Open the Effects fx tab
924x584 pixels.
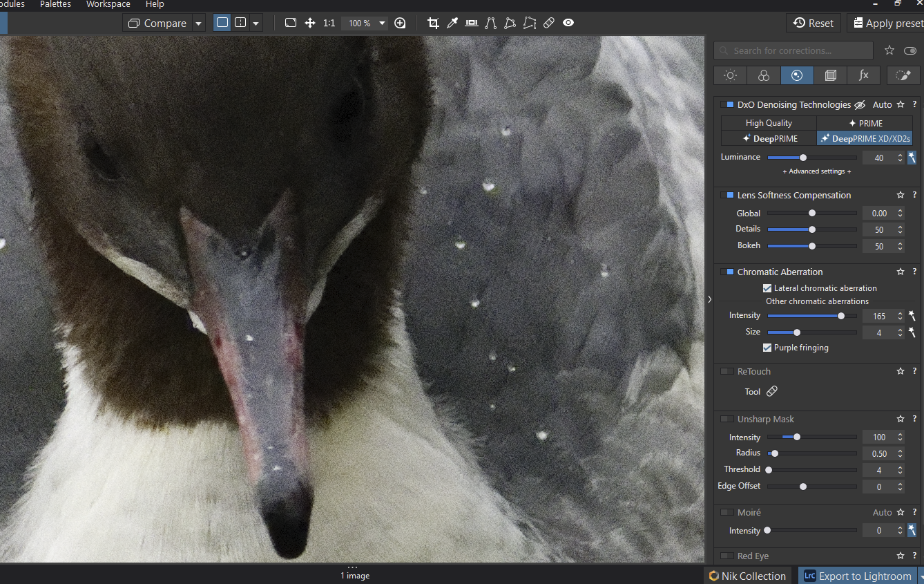(863, 75)
